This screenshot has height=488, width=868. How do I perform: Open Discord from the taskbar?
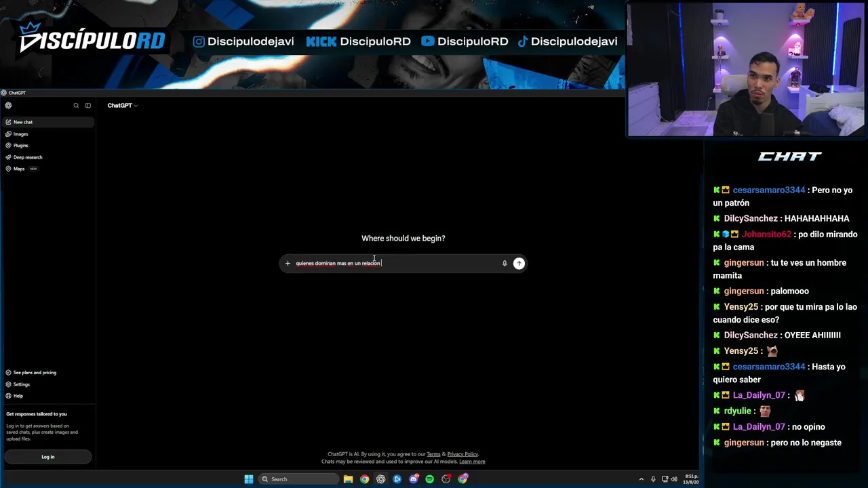coord(414,479)
